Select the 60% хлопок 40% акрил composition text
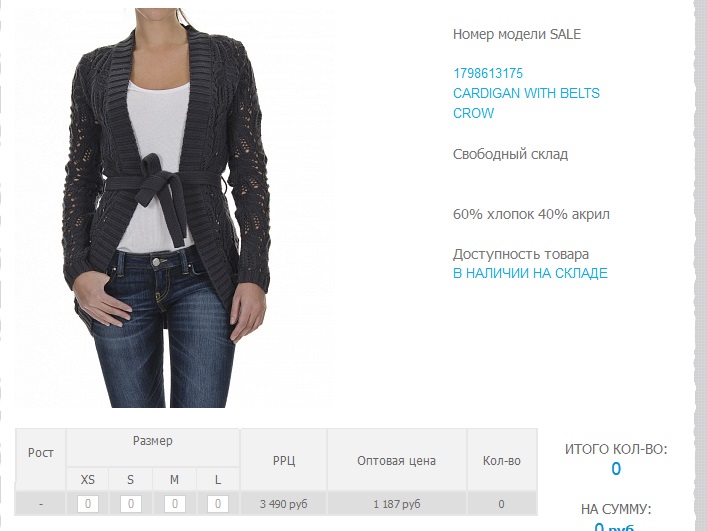 [x=531, y=214]
